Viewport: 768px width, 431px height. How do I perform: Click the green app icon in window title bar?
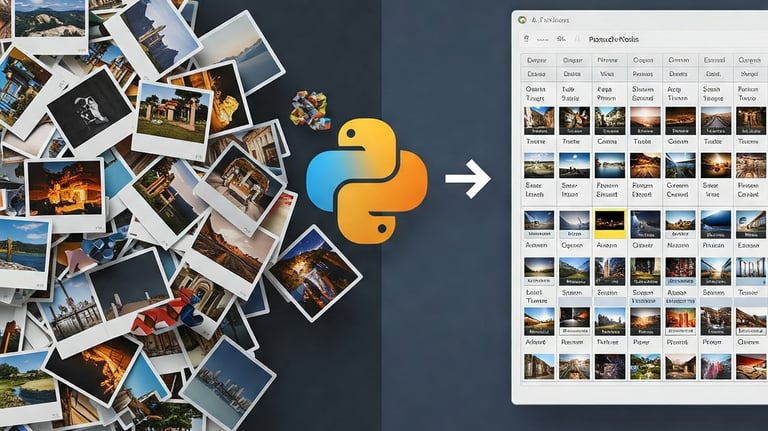click(x=522, y=20)
